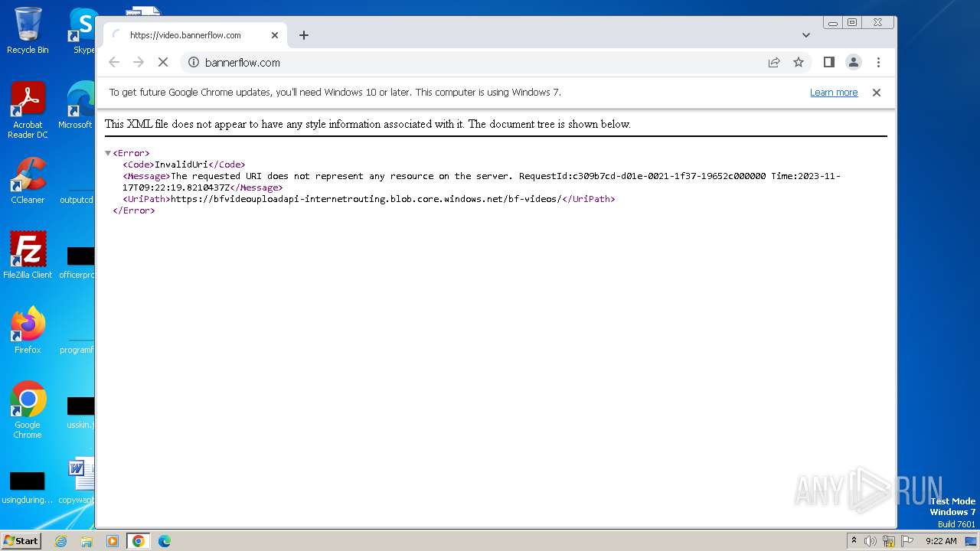The width and height of the screenshot is (980, 551).
Task: Open the Start menu
Action: click(21, 541)
